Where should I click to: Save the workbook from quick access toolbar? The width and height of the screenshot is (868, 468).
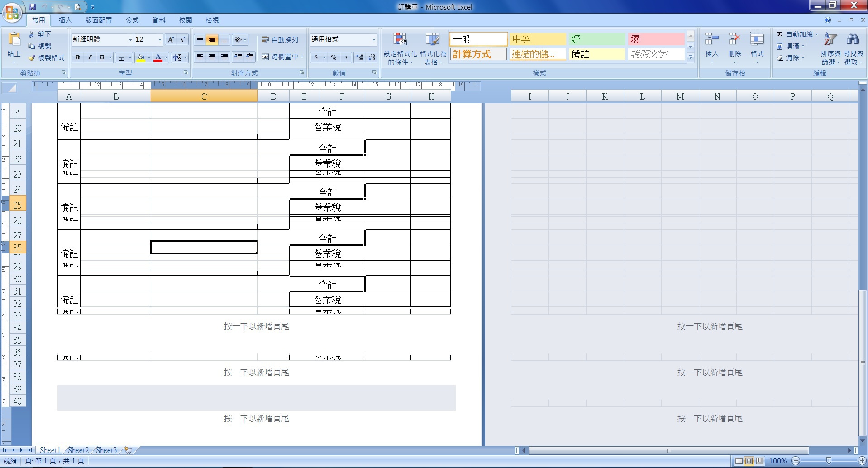33,7
